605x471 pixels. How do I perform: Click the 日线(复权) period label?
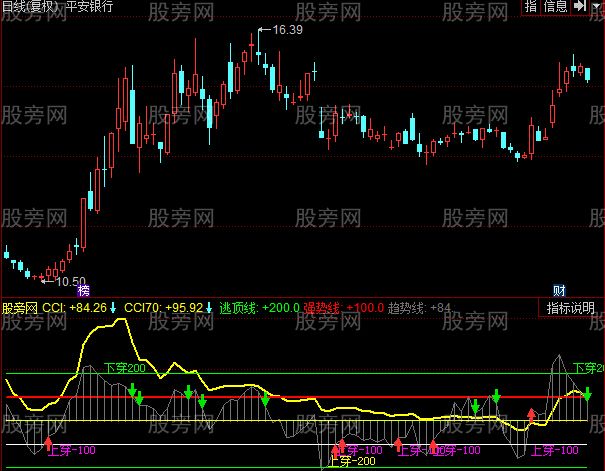(30, 6)
